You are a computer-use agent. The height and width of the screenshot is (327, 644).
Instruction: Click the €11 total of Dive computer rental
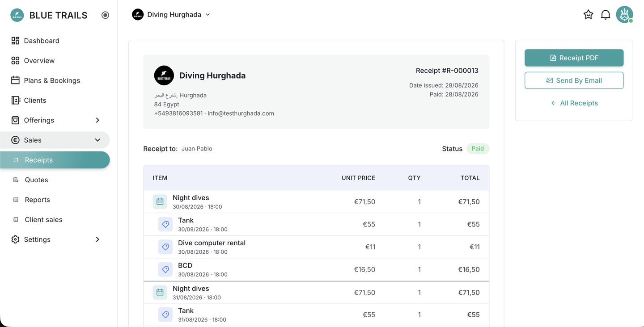click(475, 247)
